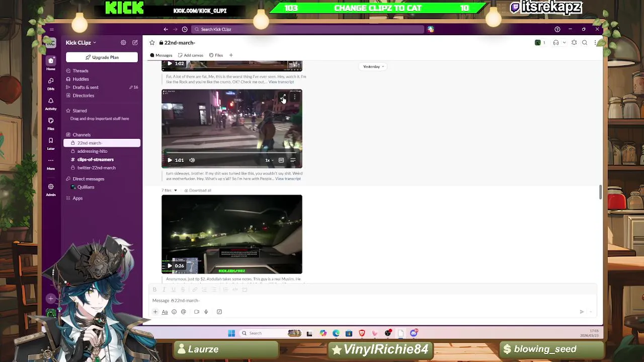Open the 1:01 video in expanded view
Image resolution: width=644 pixels, height=362 pixels.
click(x=283, y=97)
